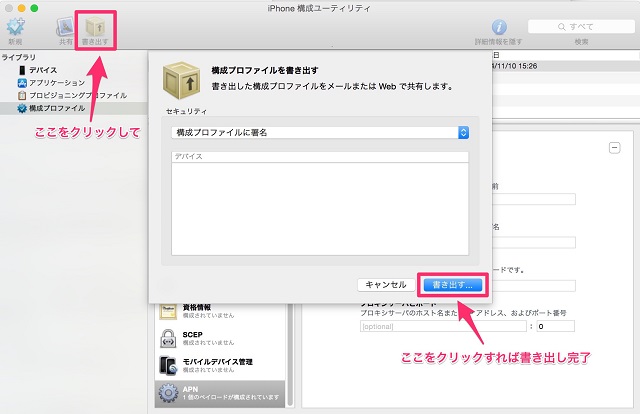
Task: Click the APN gear icon
Action: [168, 394]
